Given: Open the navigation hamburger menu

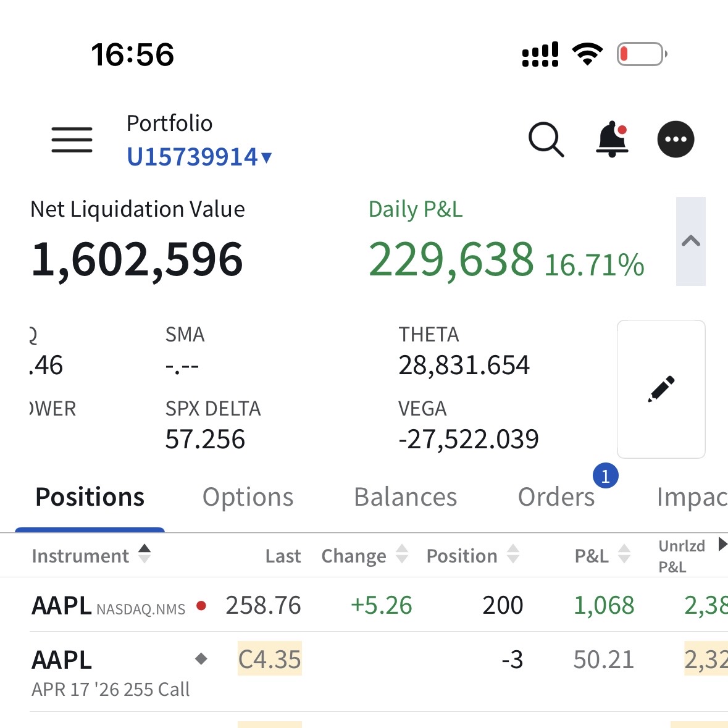Looking at the screenshot, I should coord(71,140).
